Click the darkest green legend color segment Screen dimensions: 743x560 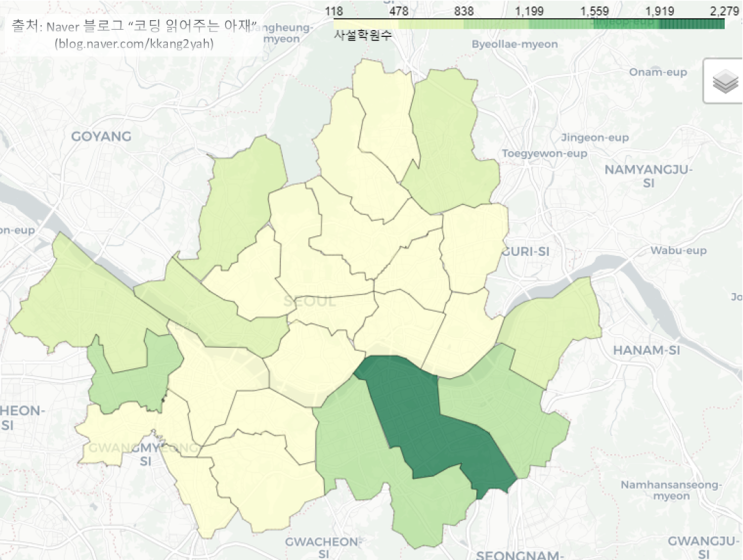(x=692, y=24)
